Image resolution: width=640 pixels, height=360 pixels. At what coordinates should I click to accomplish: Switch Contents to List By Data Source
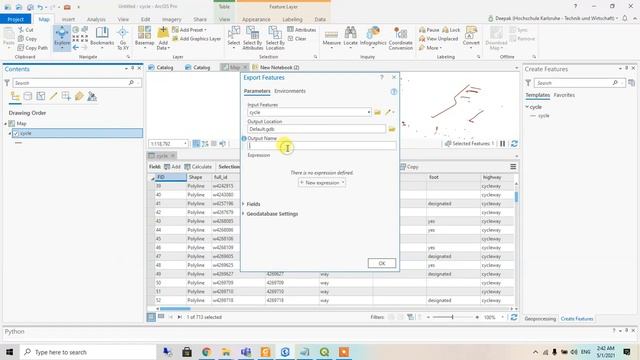pos(28,96)
